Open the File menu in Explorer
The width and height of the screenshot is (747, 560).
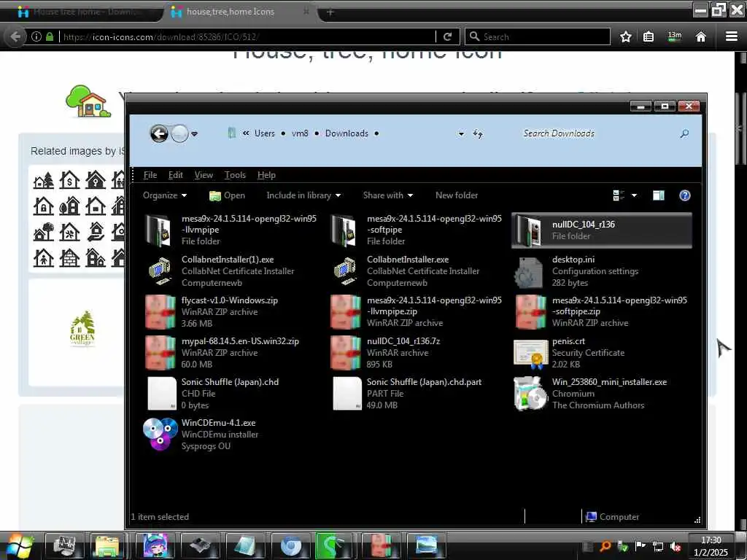[x=150, y=175]
